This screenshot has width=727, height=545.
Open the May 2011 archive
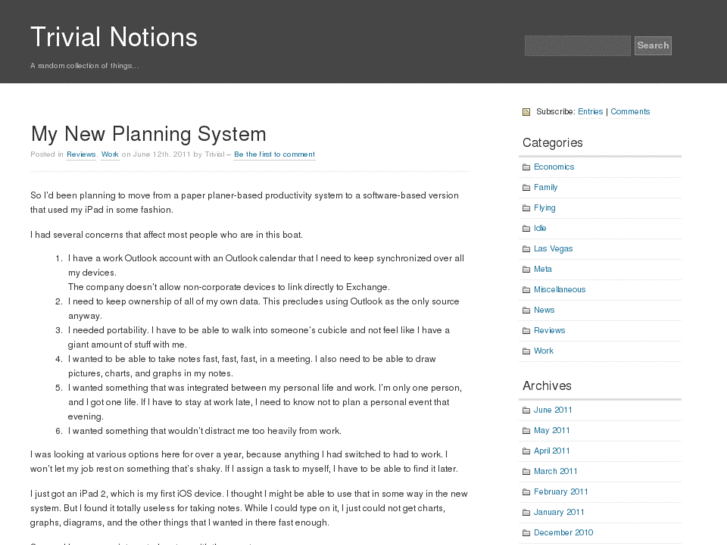(552, 431)
